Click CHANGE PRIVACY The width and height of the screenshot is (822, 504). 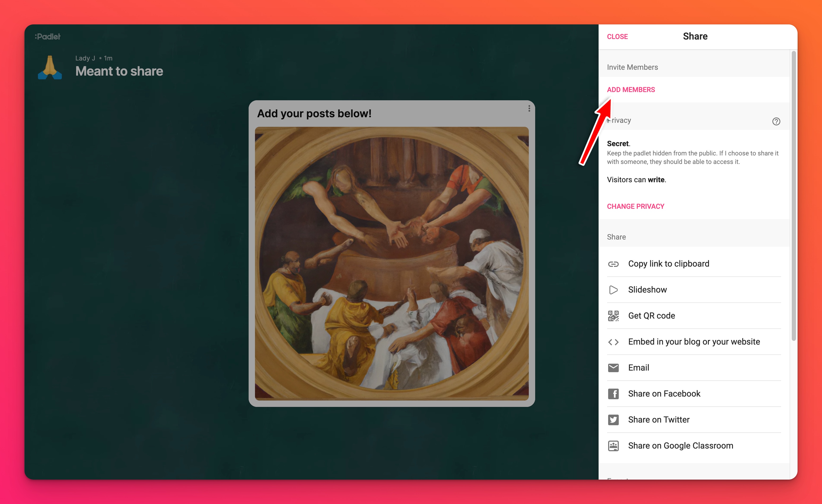(635, 206)
